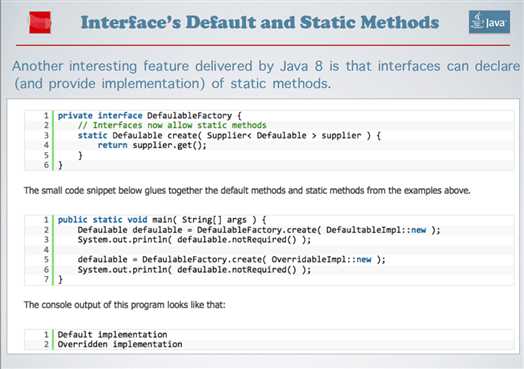
Task: Select the output line 'Overridden implementation'
Action: [x=120, y=344]
